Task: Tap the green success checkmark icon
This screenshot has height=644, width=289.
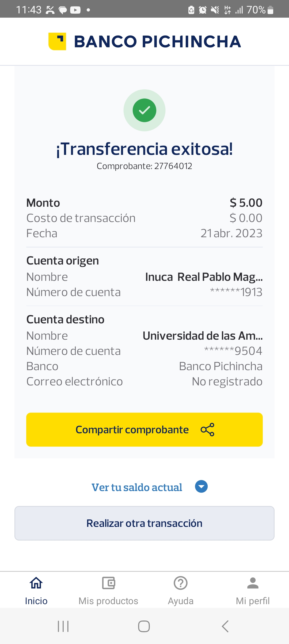Action: (x=144, y=110)
